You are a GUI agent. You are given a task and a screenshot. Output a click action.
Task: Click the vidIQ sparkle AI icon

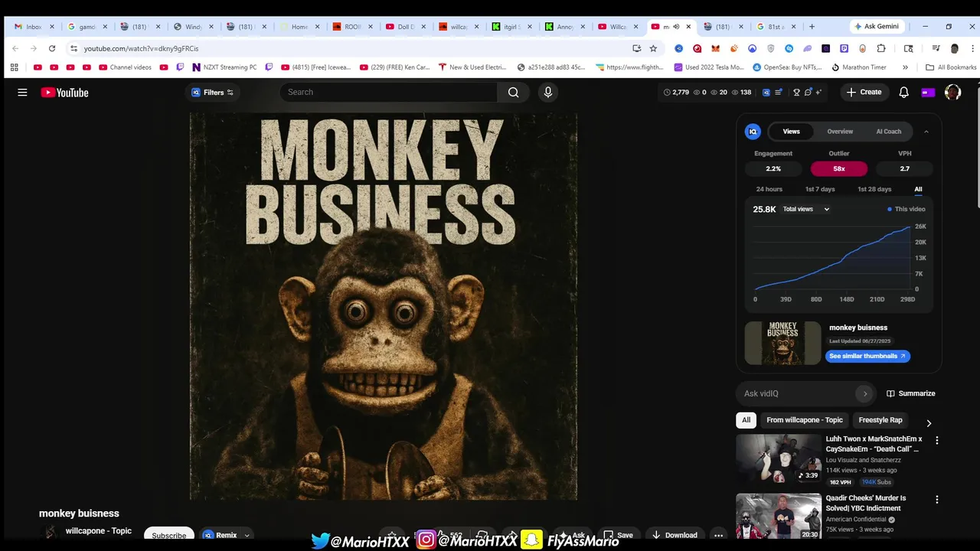pyautogui.click(x=818, y=92)
